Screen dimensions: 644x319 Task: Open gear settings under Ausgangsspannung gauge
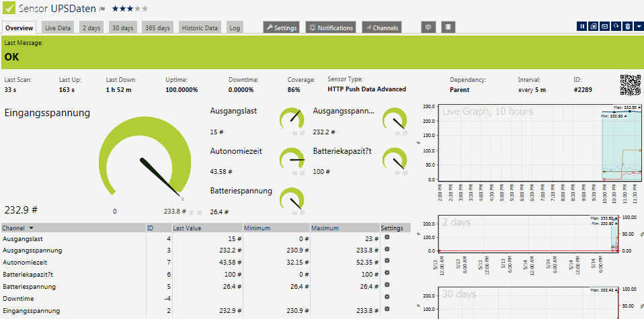[405, 133]
